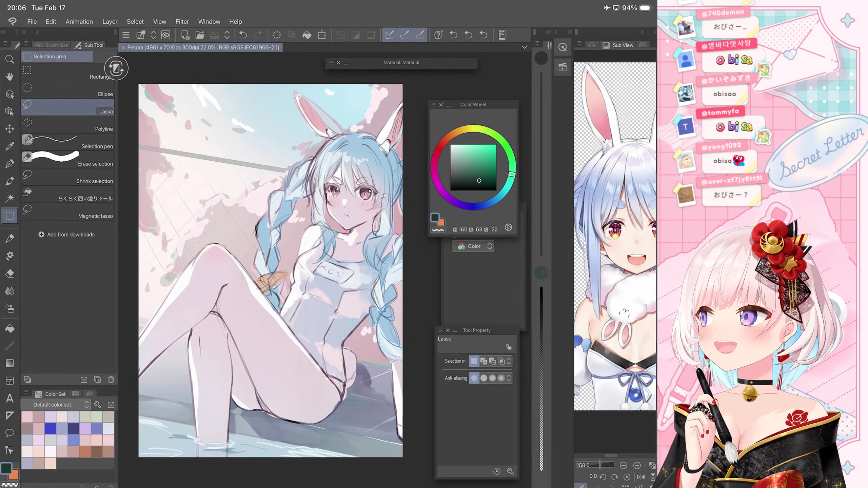Click the Gradient tool icon
868x488 pixels.
click(x=9, y=363)
